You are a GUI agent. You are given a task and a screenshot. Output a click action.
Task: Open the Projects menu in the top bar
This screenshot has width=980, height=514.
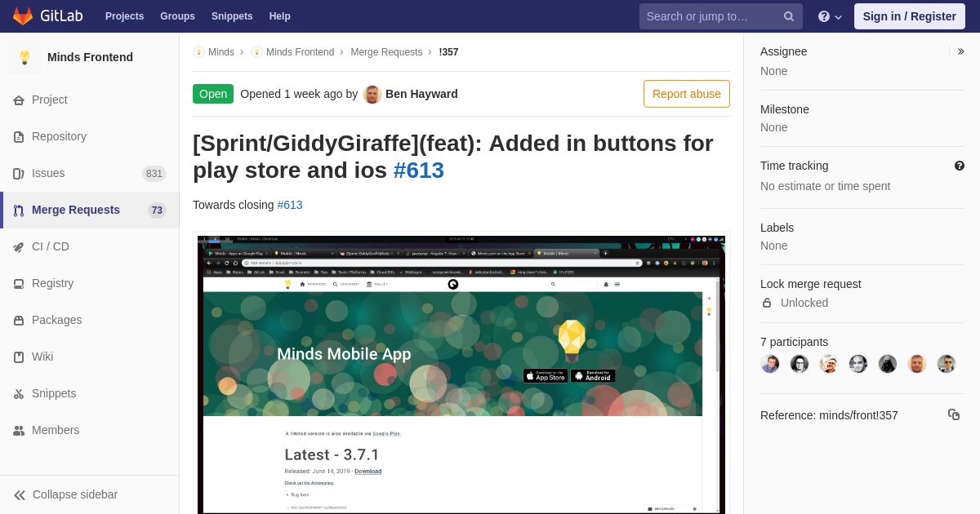pos(124,16)
